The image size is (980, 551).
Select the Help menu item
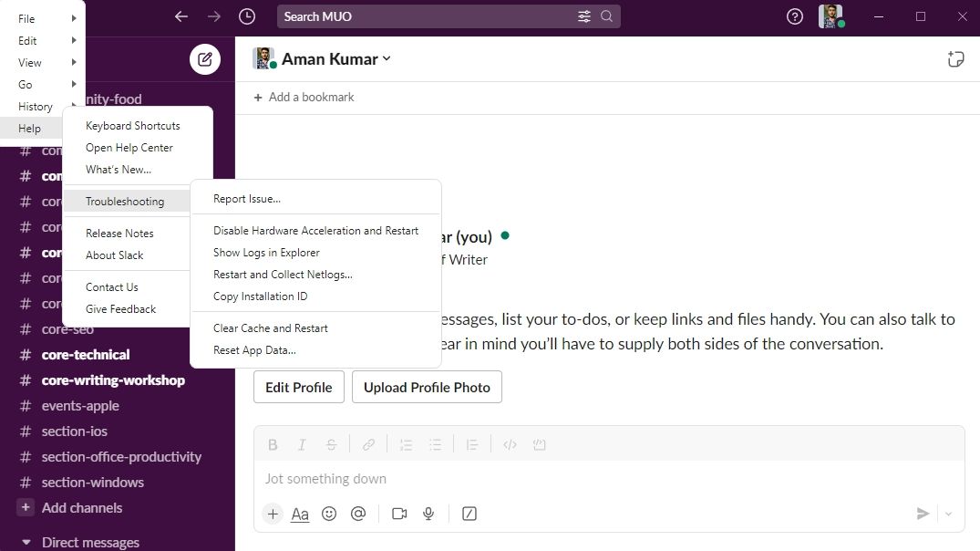(x=31, y=129)
